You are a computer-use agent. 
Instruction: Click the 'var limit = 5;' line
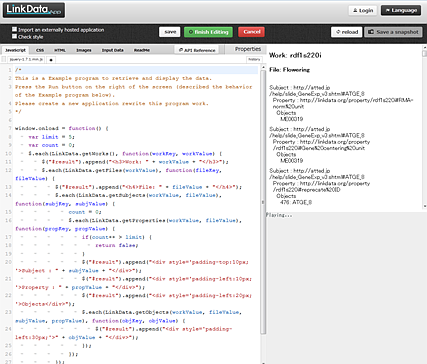click(x=52, y=137)
